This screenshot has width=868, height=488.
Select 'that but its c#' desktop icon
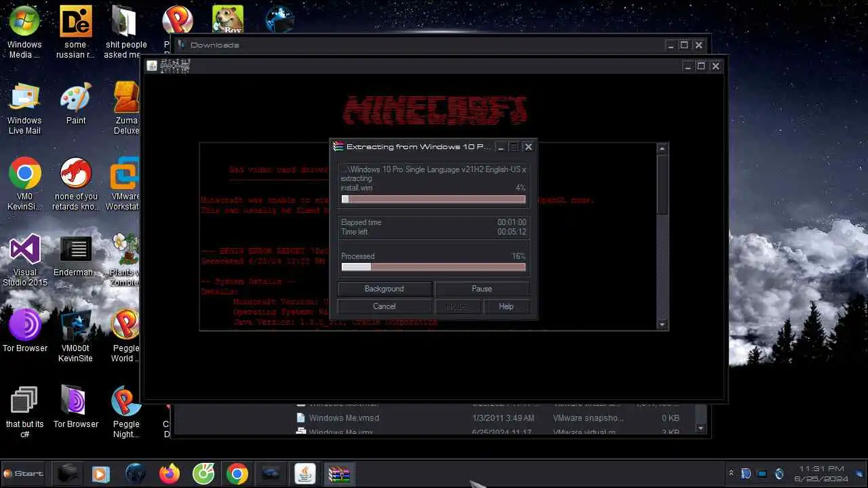coord(24,412)
